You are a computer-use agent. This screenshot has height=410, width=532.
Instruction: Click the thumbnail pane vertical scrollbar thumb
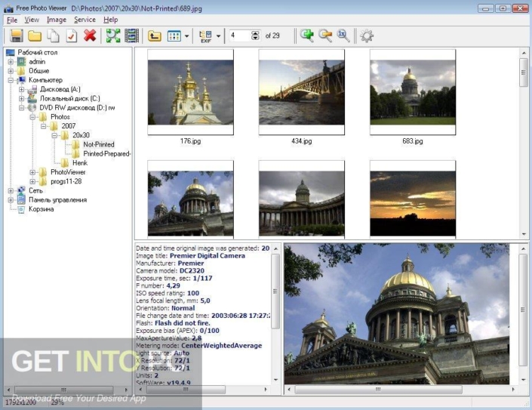524,72
